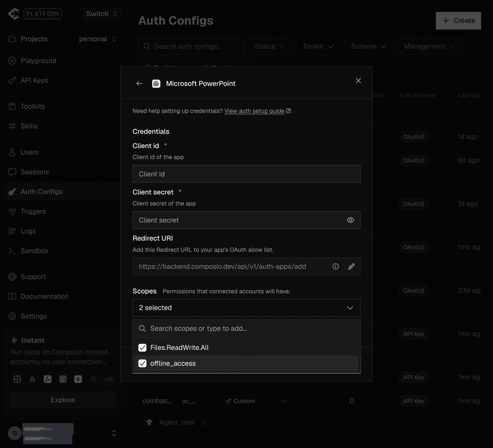
Task: Show Redirect URI info icon tooltip
Action: coord(336,266)
